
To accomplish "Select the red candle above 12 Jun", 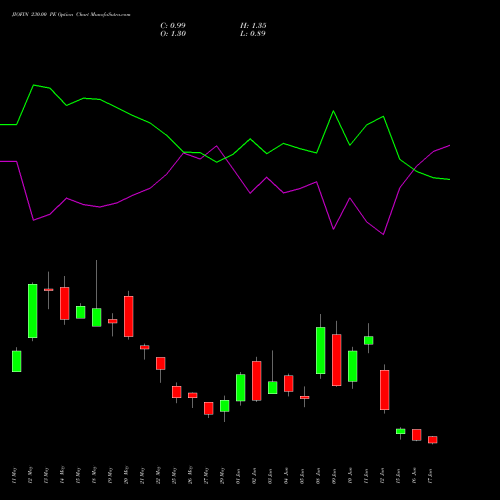I will [x=385, y=390].
